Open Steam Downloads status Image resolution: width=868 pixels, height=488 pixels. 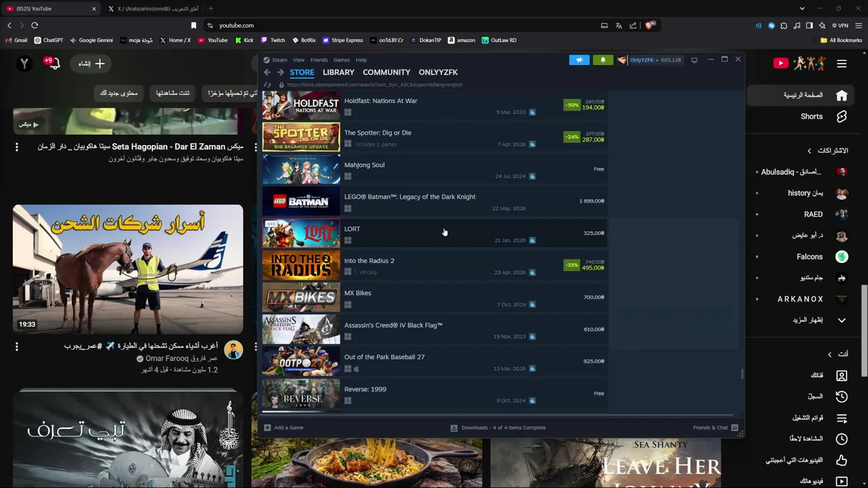(x=498, y=428)
